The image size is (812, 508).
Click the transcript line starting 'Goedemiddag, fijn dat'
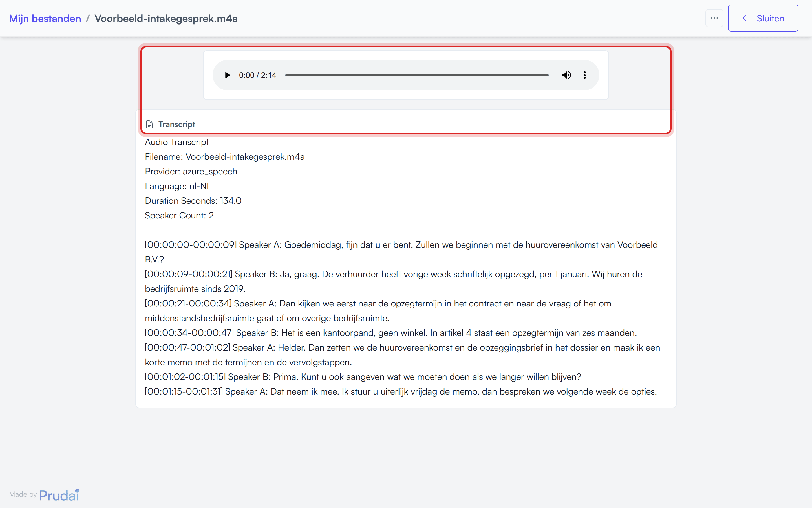pyautogui.click(x=401, y=252)
